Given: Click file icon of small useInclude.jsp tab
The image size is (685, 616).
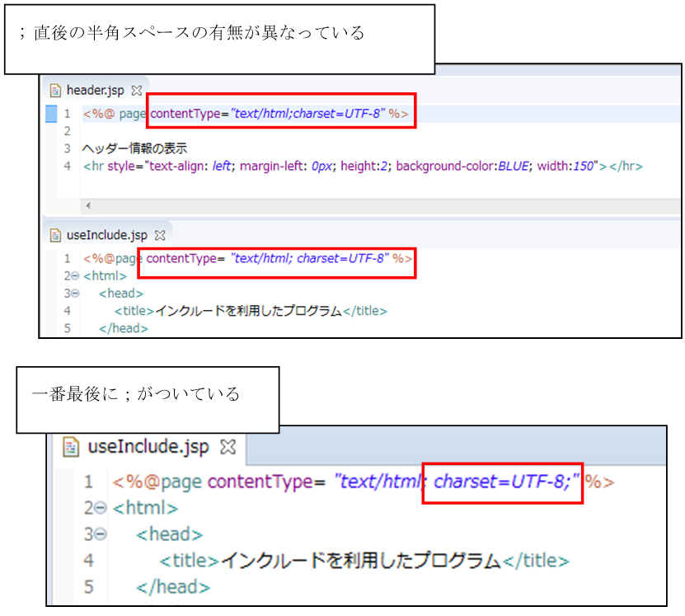Looking at the screenshot, I should (55, 235).
